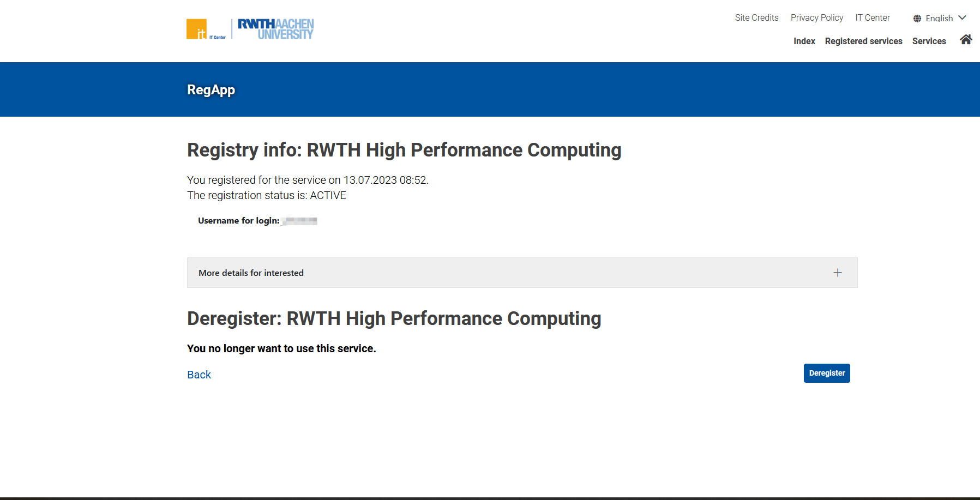Click the Back link
The image size is (980, 500).
coord(199,375)
